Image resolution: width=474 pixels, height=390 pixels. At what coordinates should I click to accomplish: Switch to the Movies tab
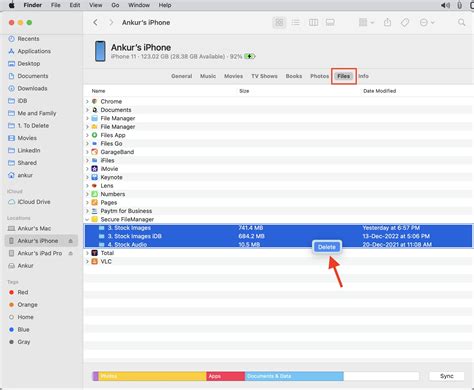(233, 76)
